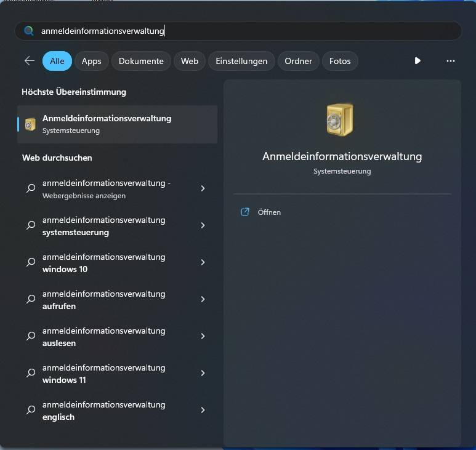This screenshot has height=450, width=476.
Task: Expand chevron for englisch suggestion
Action: [x=203, y=410]
